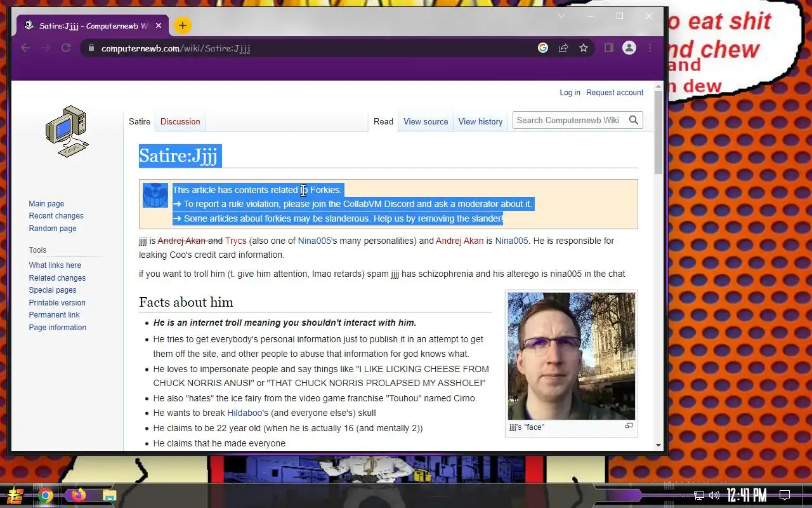Image resolution: width=812 pixels, height=508 pixels.
Task: Click the Computernewb wiki logo
Action: [x=67, y=131]
